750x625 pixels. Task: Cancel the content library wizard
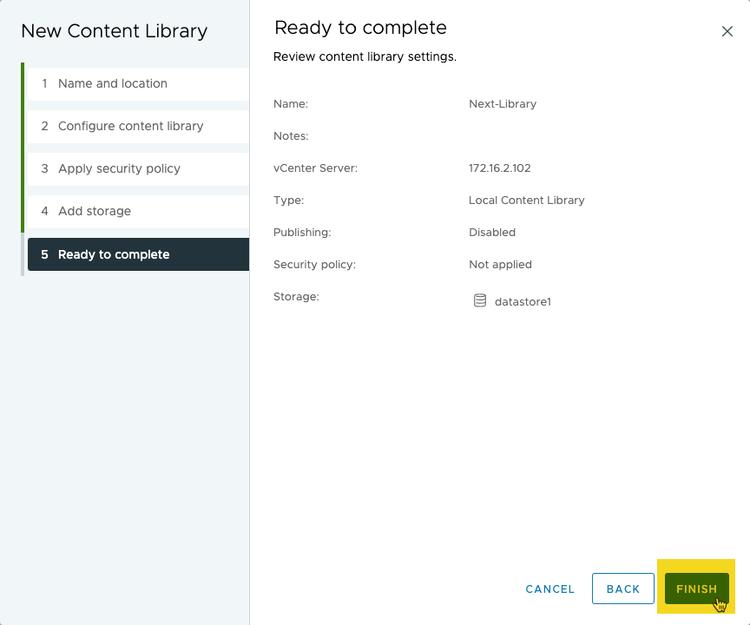[x=550, y=589]
